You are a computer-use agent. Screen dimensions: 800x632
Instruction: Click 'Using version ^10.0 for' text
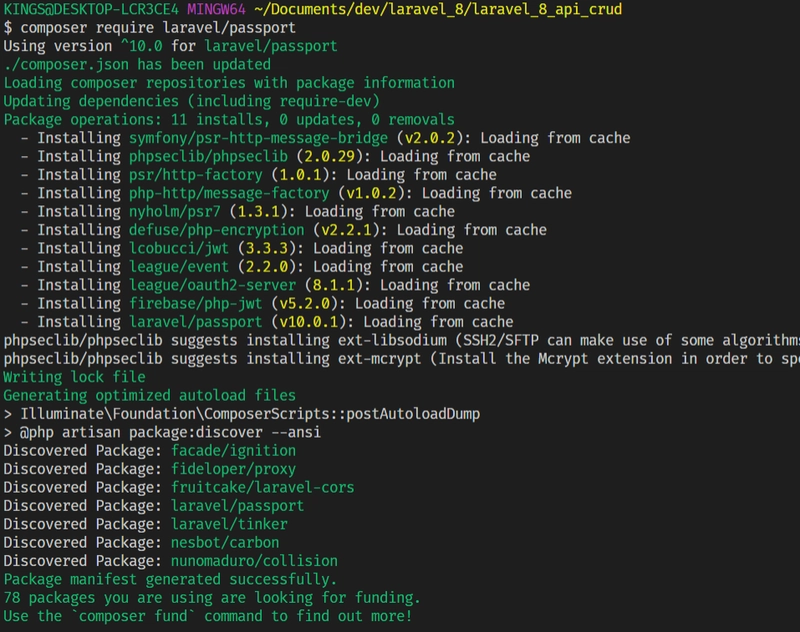tap(99, 46)
